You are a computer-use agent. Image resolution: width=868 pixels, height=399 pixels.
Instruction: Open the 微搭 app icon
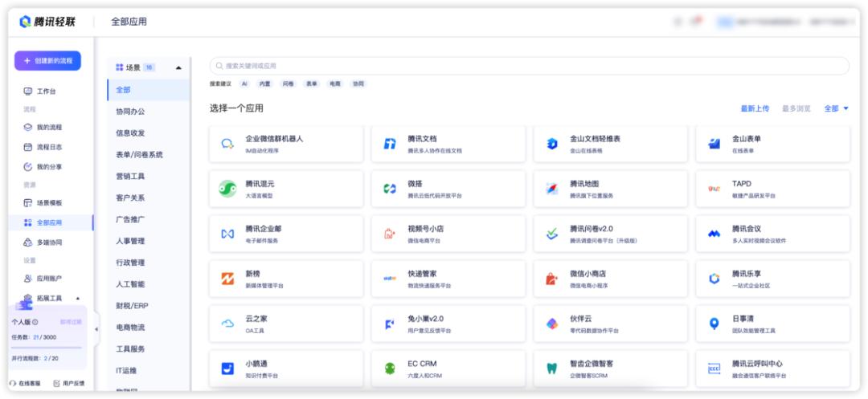[390, 189]
